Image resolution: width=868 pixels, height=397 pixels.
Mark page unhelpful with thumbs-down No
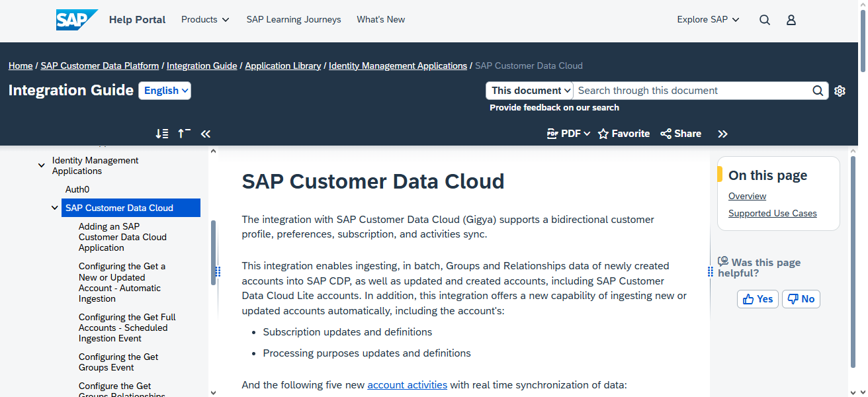(801, 298)
